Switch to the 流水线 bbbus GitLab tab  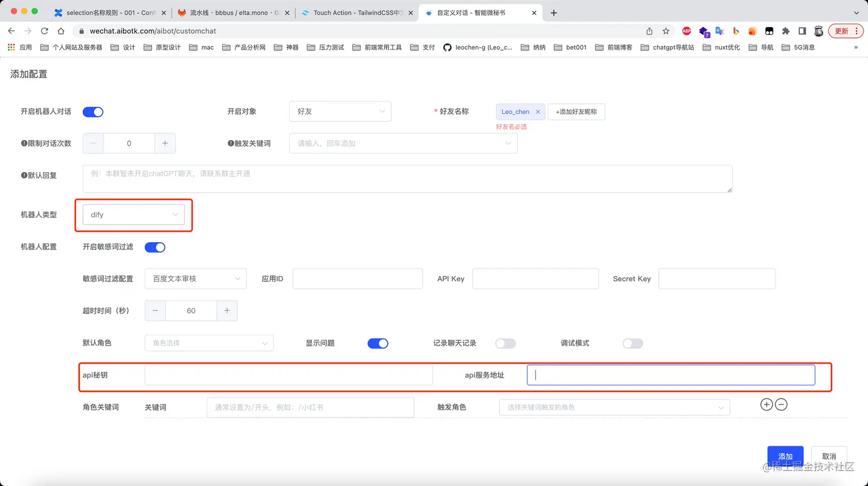click(x=234, y=13)
